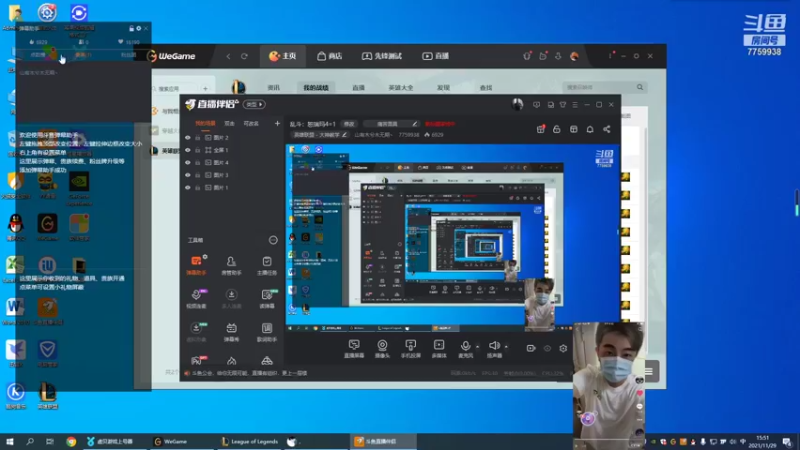
Task: Click the room lock icon in companion header
Action: pos(557,129)
